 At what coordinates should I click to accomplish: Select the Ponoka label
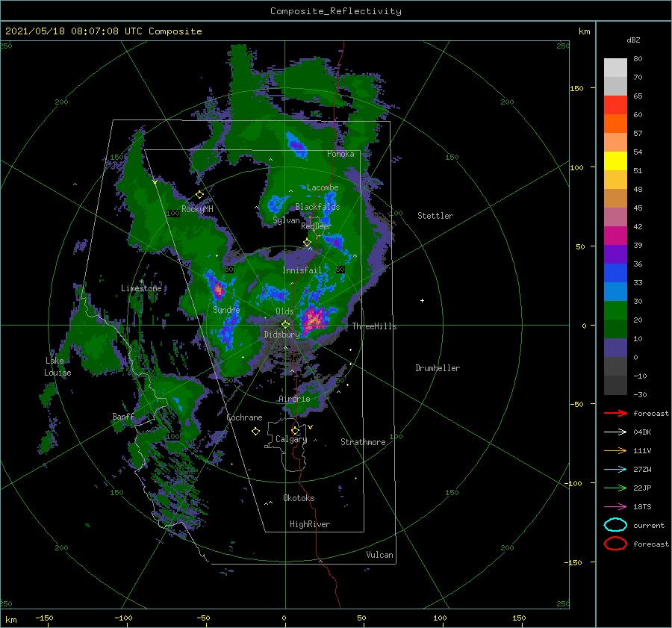coord(340,154)
